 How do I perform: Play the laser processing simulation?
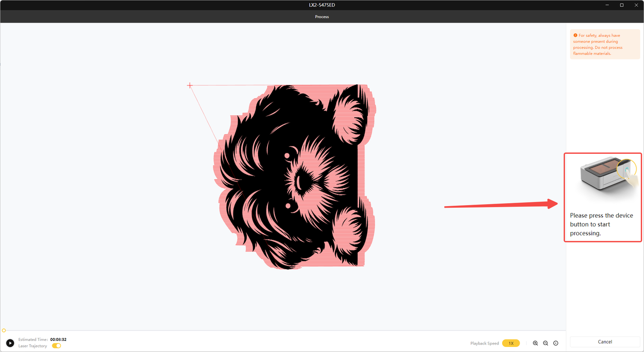(x=10, y=343)
